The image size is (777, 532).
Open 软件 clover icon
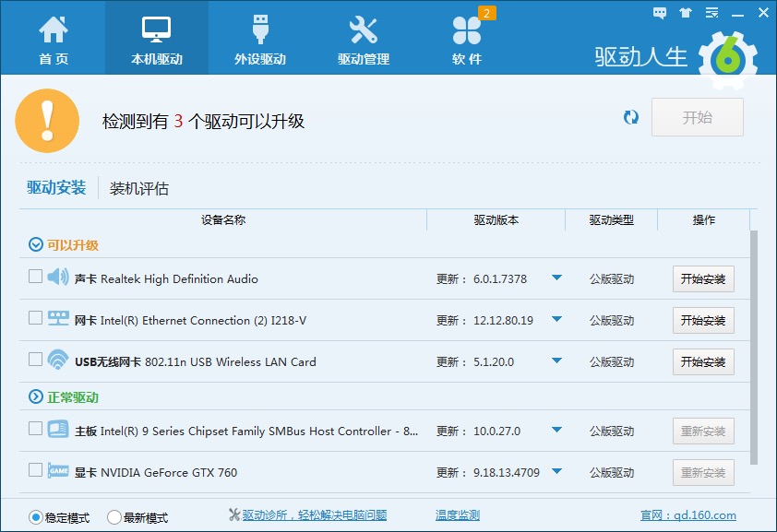click(x=466, y=30)
